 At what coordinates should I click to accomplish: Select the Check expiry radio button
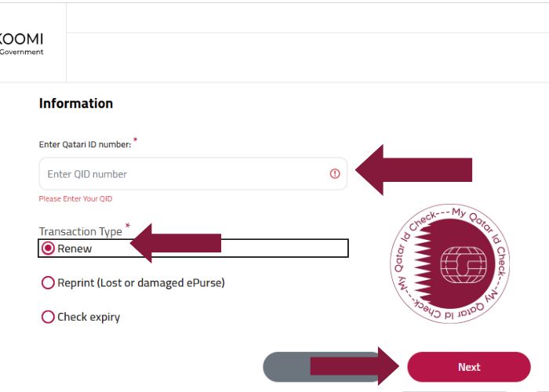(48, 317)
